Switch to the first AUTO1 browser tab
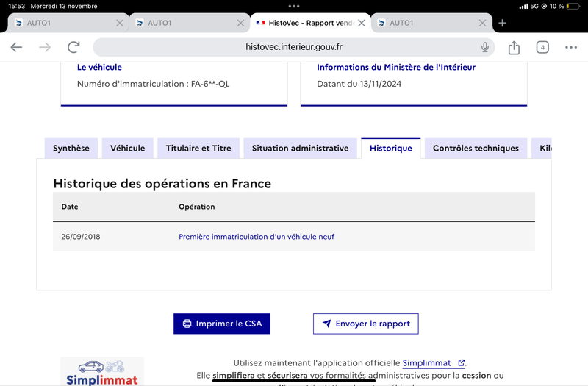The height and width of the screenshot is (386, 588). tap(68, 24)
